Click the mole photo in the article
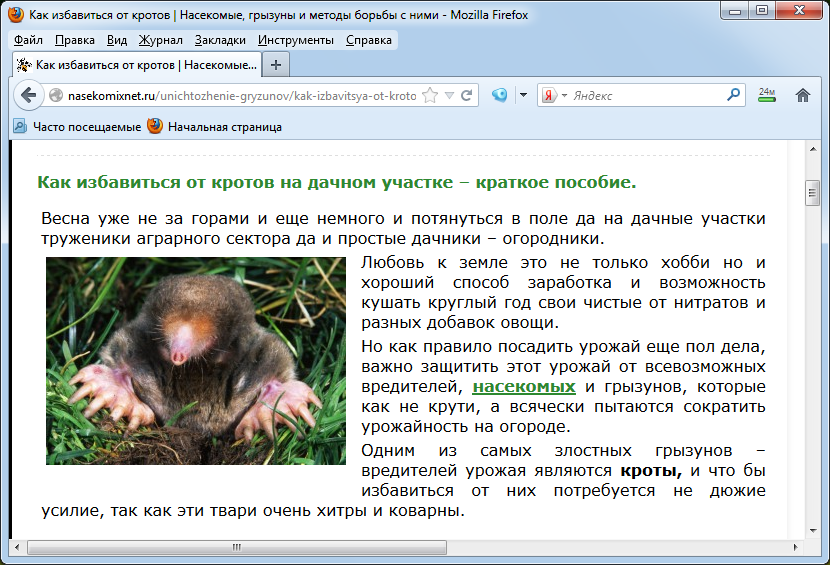This screenshot has height=565, width=830. coord(196,361)
